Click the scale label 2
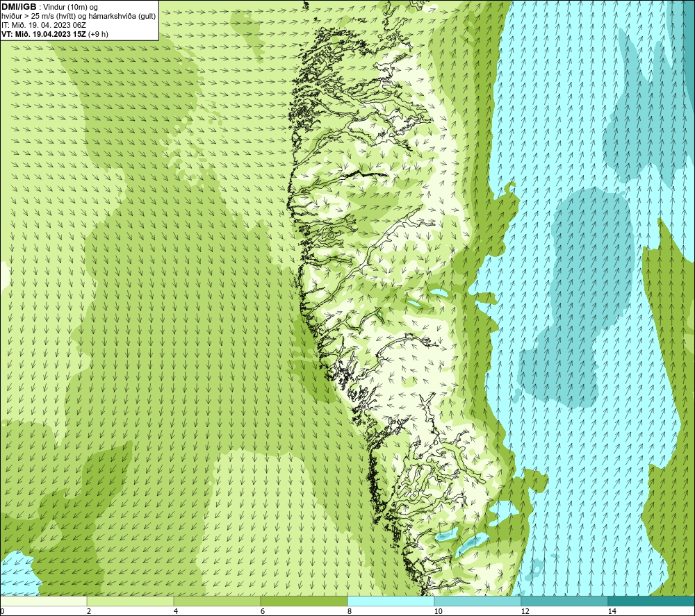Viewport: 695px width, 616px height. [89, 611]
